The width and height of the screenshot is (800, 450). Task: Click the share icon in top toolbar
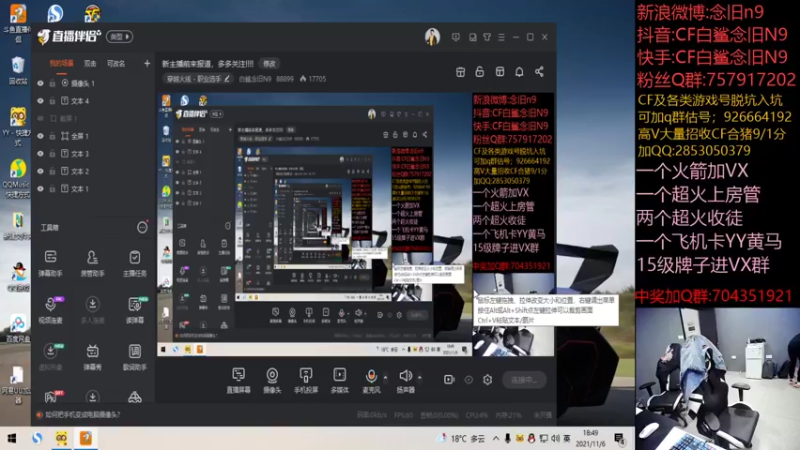pyautogui.click(x=539, y=72)
